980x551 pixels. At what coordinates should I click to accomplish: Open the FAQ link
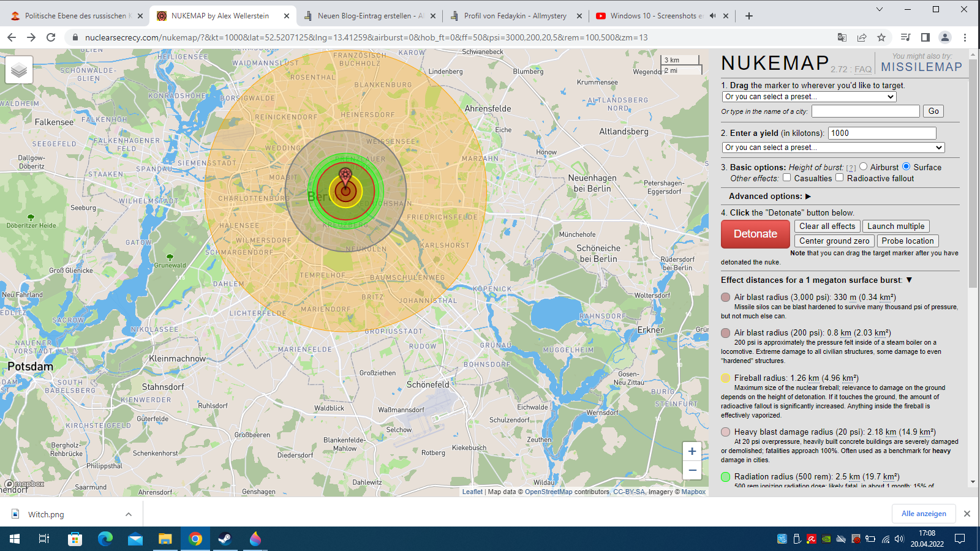863,69
